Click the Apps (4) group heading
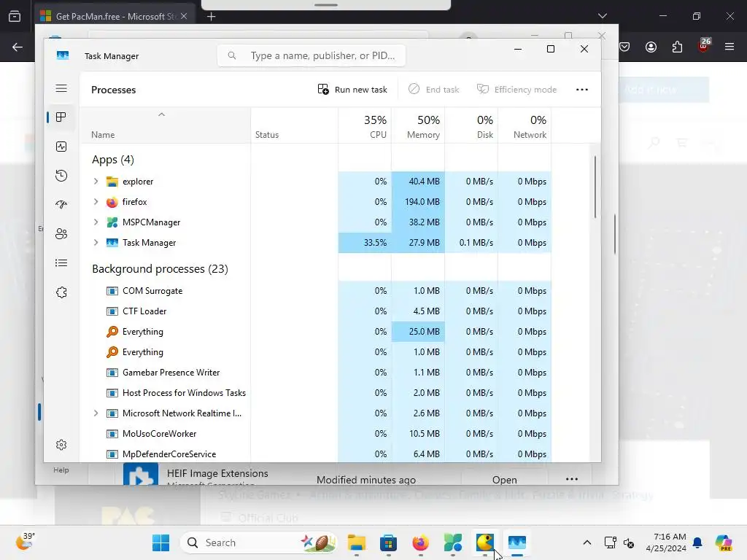747x560 pixels. (113, 160)
